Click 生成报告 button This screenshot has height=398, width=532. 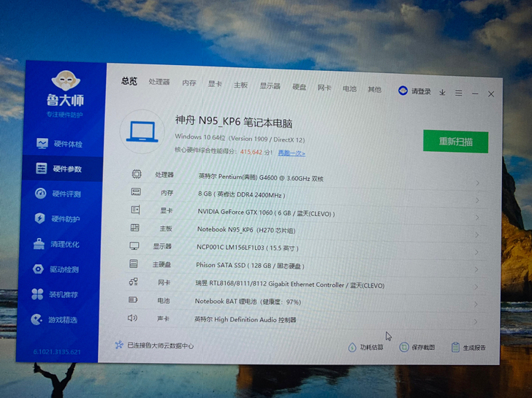[468, 348]
